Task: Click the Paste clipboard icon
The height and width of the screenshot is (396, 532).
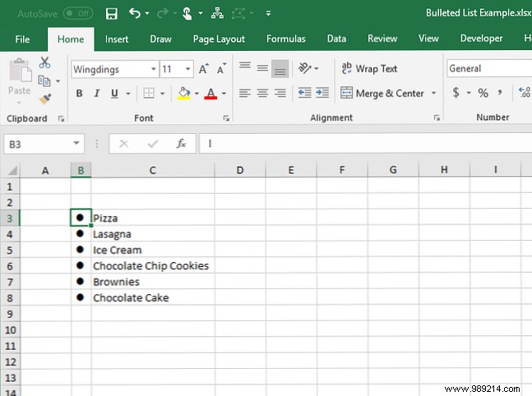Action: click(x=20, y=71)
